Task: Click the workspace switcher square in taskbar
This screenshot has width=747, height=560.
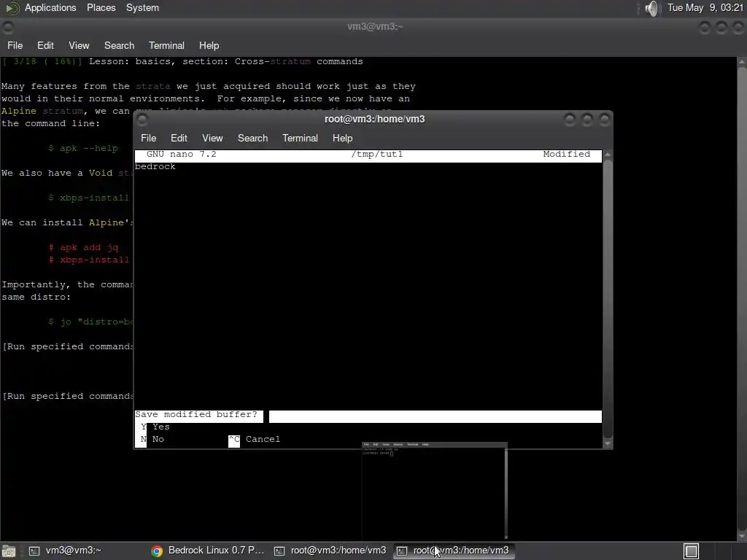Action: click(x=691, y=551)
